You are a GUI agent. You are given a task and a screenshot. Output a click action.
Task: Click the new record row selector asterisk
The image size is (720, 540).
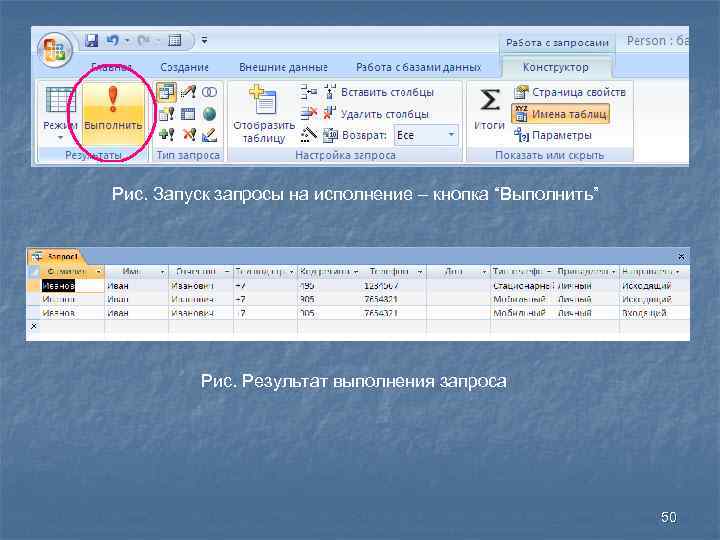pyautogui.click(x=34, y=326)
